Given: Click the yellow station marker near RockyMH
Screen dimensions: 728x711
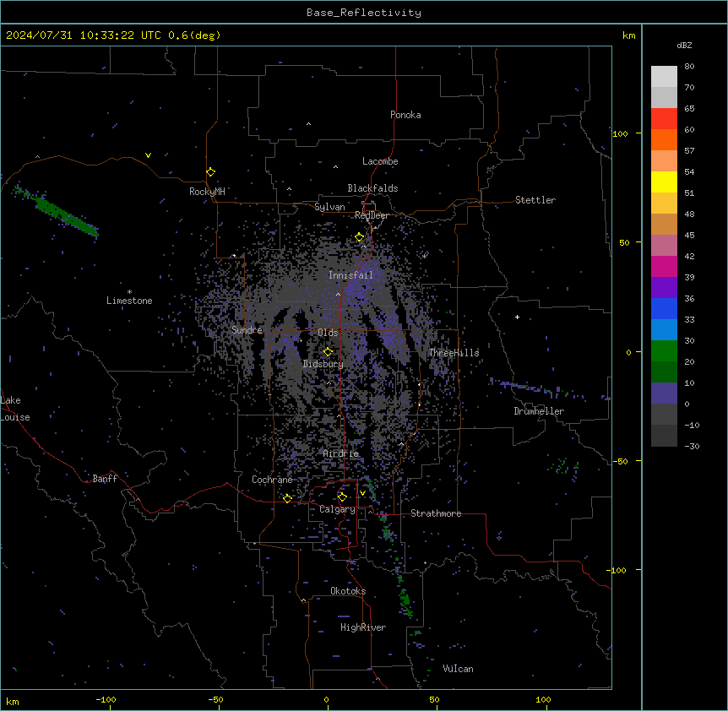Looking at the screenshot, I should pos(210,171).
